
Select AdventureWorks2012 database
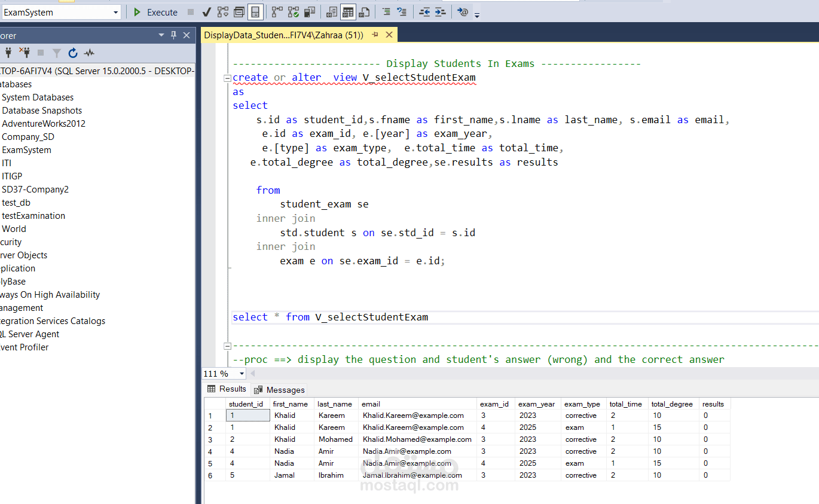point(44,124)
